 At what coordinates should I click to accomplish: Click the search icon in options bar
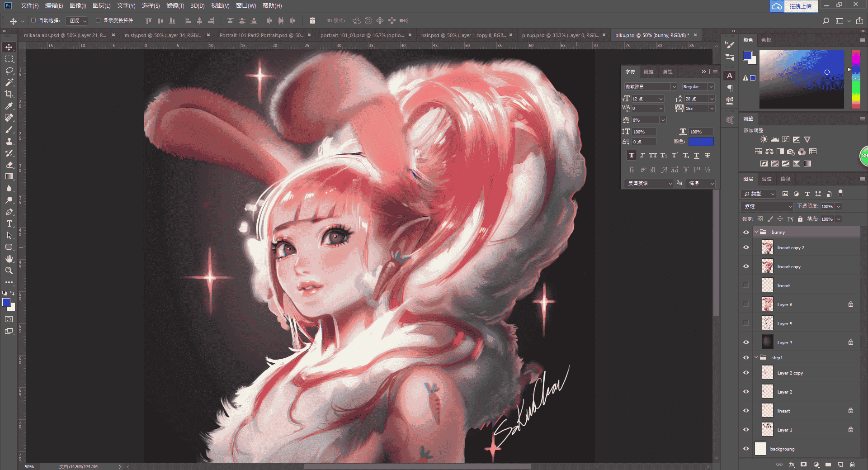point(826,21)
